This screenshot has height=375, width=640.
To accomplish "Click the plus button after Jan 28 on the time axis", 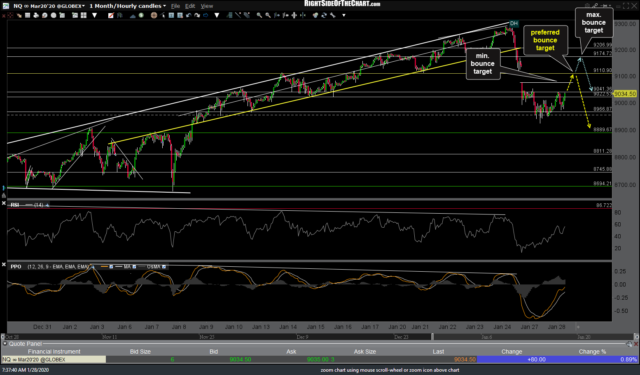I will (578, 327).
